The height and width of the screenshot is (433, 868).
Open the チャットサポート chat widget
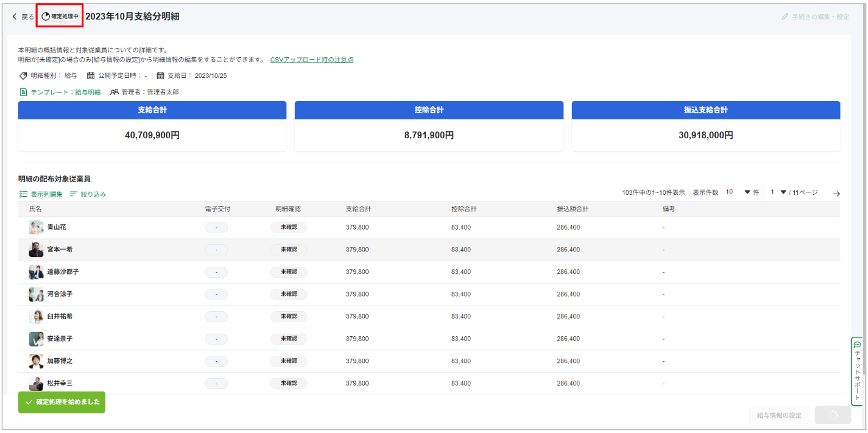(x=857, y=371)
